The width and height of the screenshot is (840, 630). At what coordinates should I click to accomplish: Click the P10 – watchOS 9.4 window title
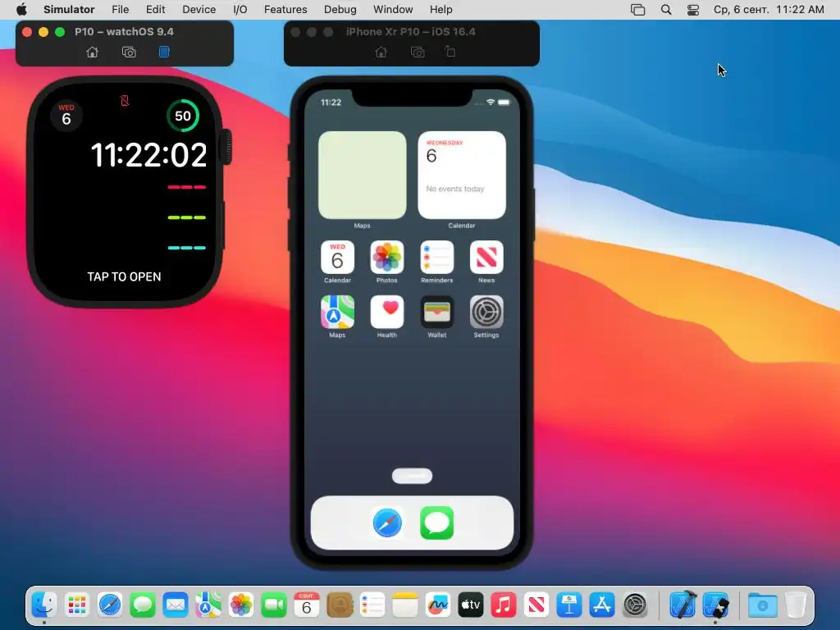(125, 32)
